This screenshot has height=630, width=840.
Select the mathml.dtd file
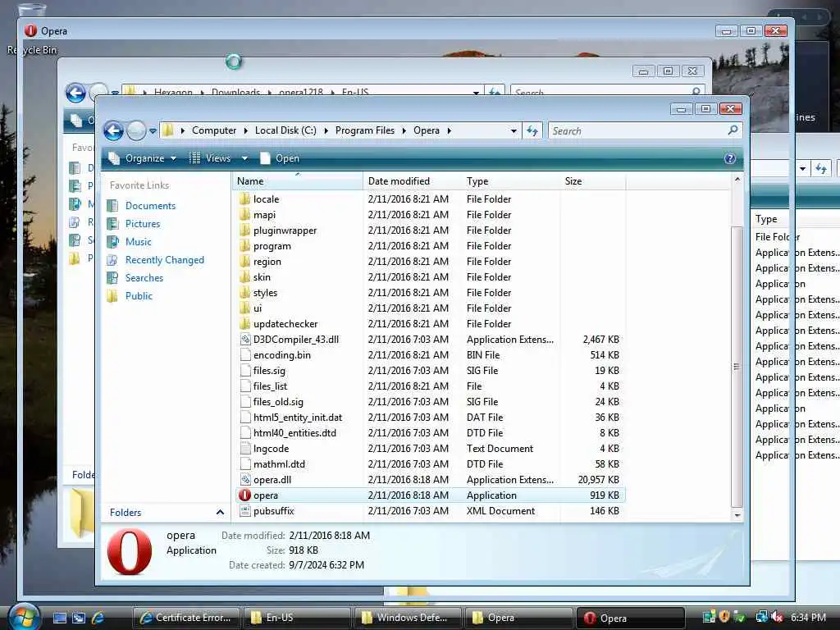pos(279,464)
